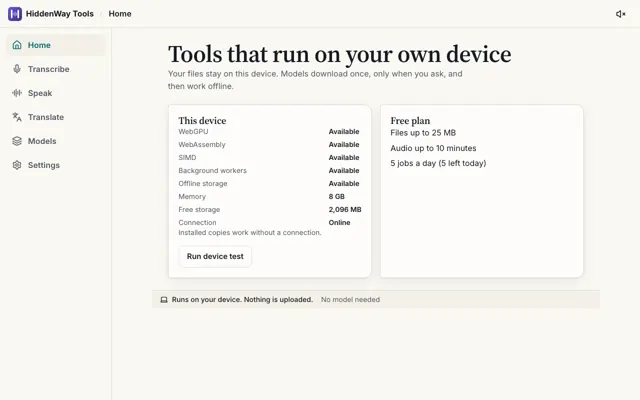
Task: Click the 'Online' connection status
Action: (339, 223)
